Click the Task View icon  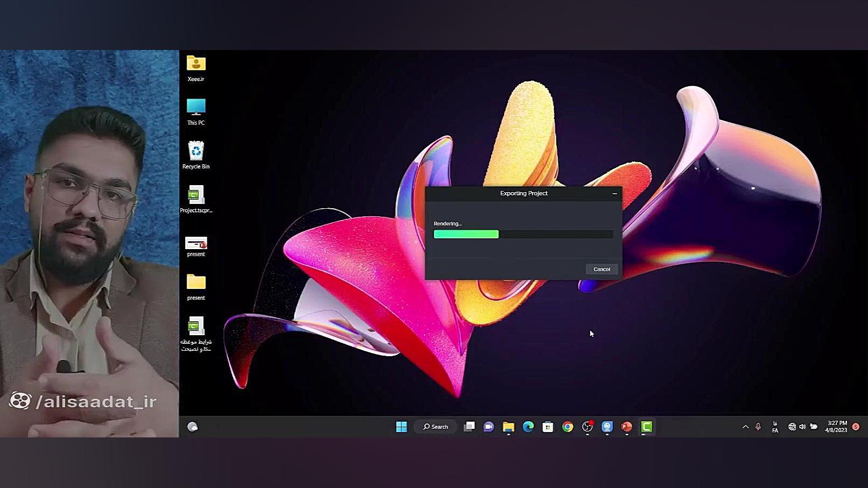(469, 427)
